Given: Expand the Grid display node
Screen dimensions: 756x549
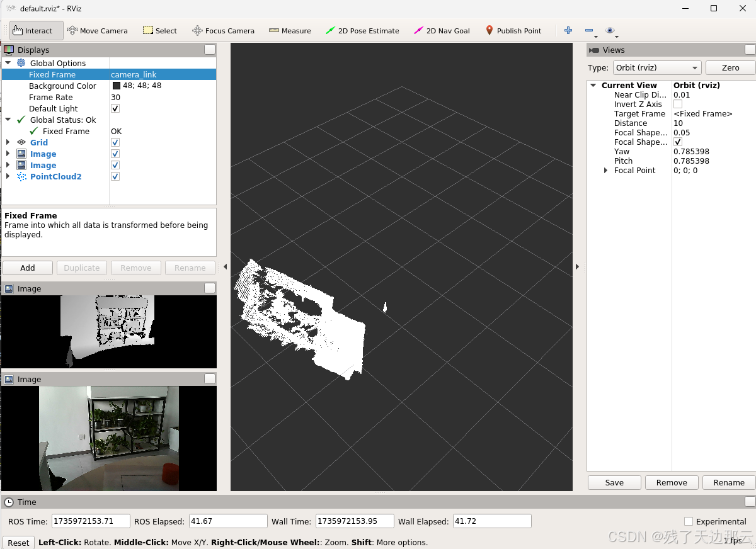Looking at the screenshot, I should 8,142.
